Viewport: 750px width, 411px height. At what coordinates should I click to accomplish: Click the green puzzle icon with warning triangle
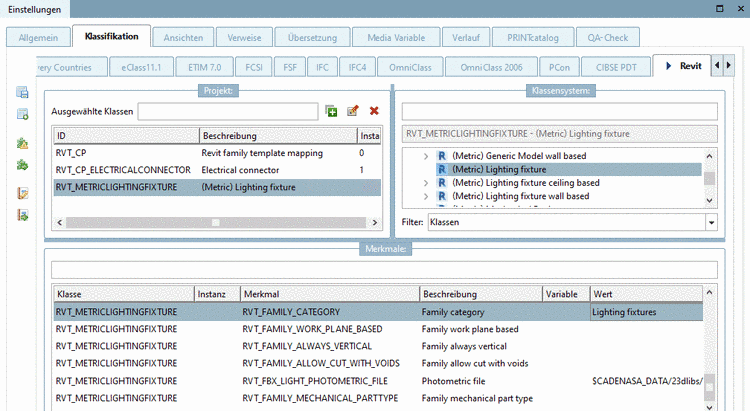22,143
